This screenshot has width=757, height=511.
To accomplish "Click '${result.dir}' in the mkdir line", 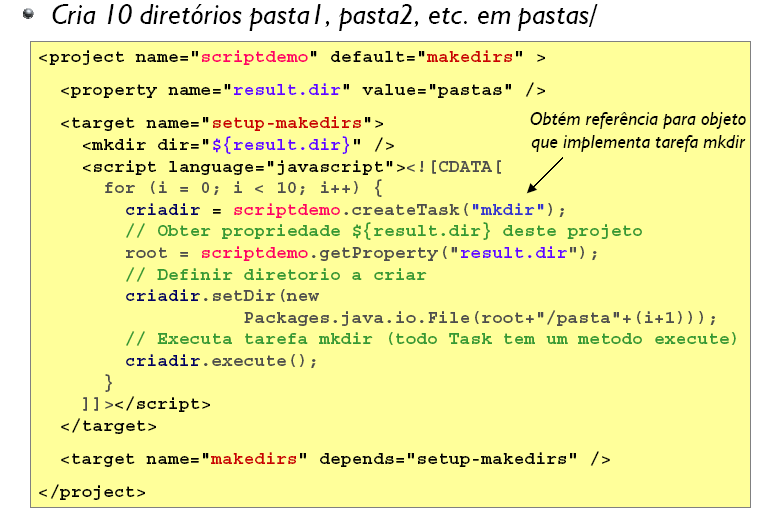I will [x=281, y=145].
